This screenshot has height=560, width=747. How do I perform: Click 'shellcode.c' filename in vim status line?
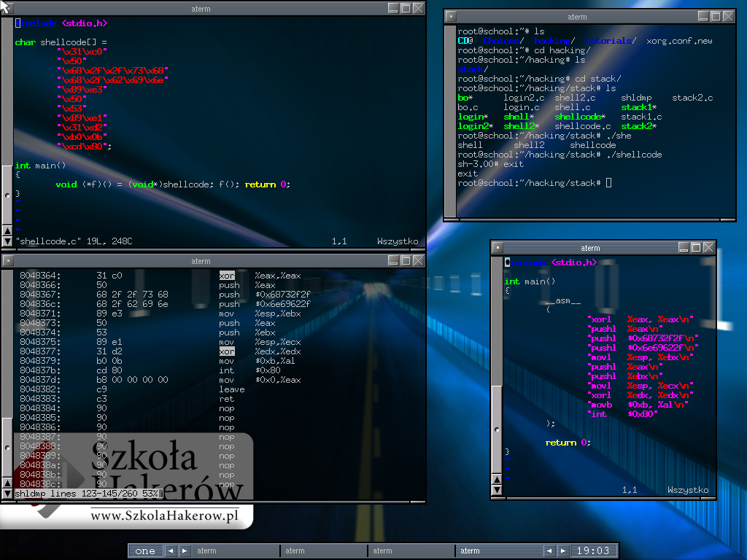[x=48, y=241]
